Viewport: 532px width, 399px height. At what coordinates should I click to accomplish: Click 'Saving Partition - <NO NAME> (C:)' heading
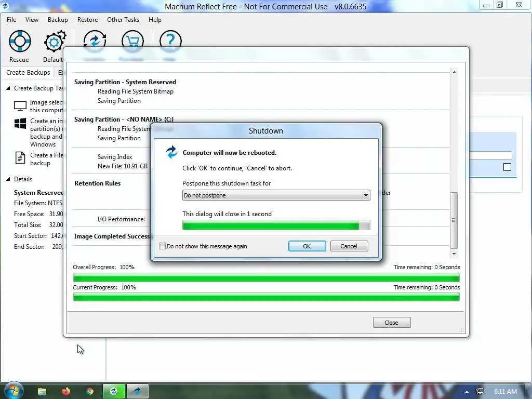124,119
